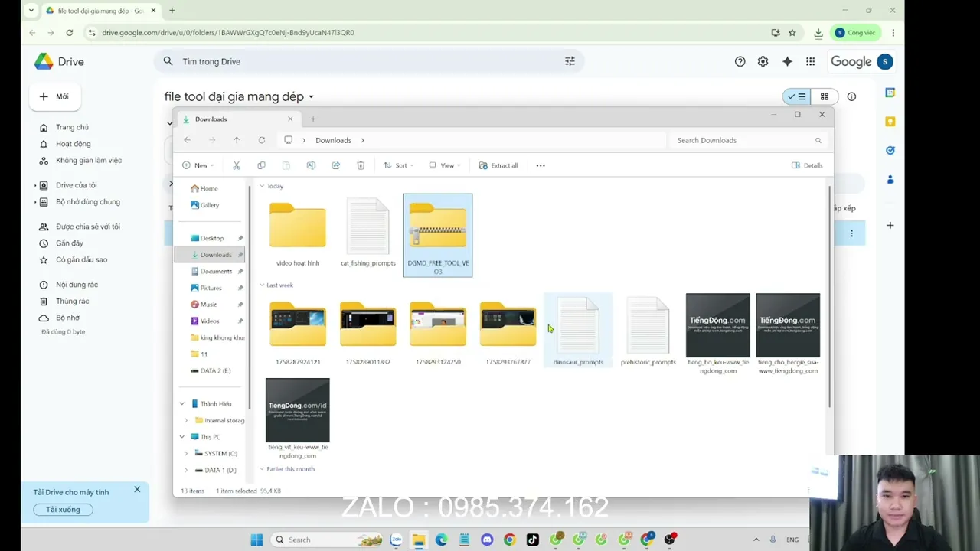Click the Mới new button in Drive
The image size is (980, 551).
click(55, 96)
